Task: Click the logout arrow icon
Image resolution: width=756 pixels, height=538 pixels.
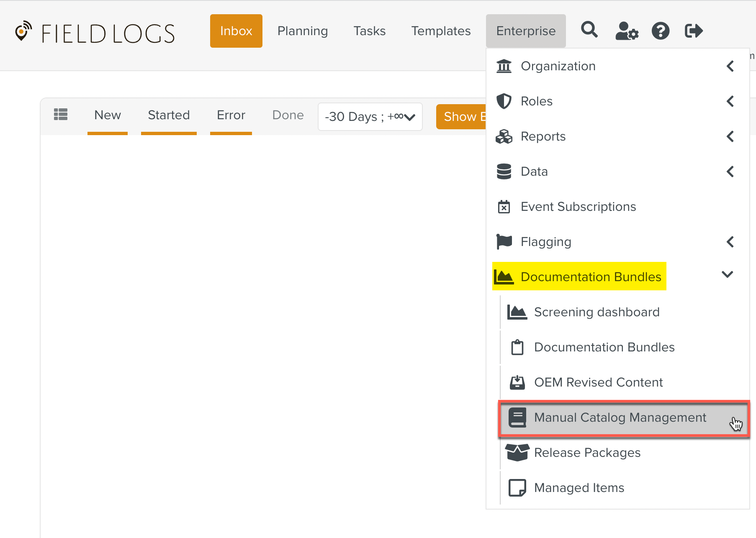Action: 693,31
